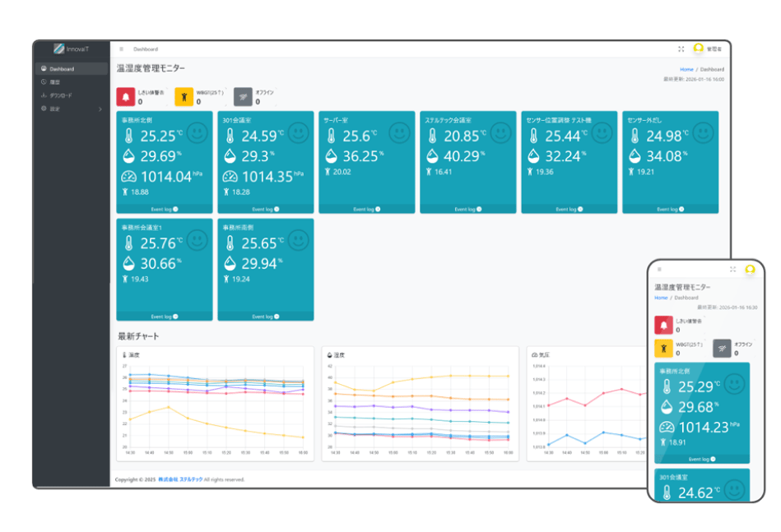Click the InnovaIT logo in the sidebar
The width and height of the screenshot is (781, 532).
pyautogui.click(x=72, y=49)
